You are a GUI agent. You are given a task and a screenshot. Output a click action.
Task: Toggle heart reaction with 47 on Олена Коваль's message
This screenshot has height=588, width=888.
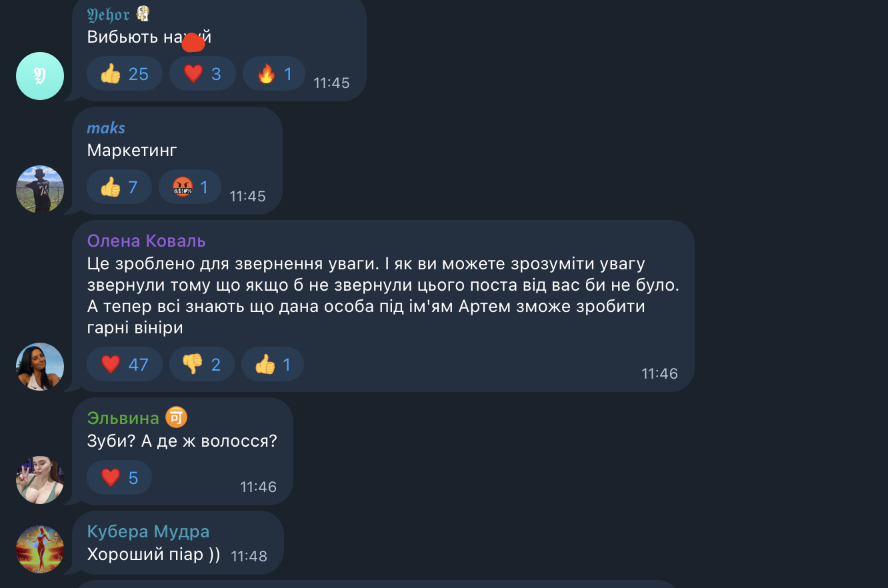point(125,364)
